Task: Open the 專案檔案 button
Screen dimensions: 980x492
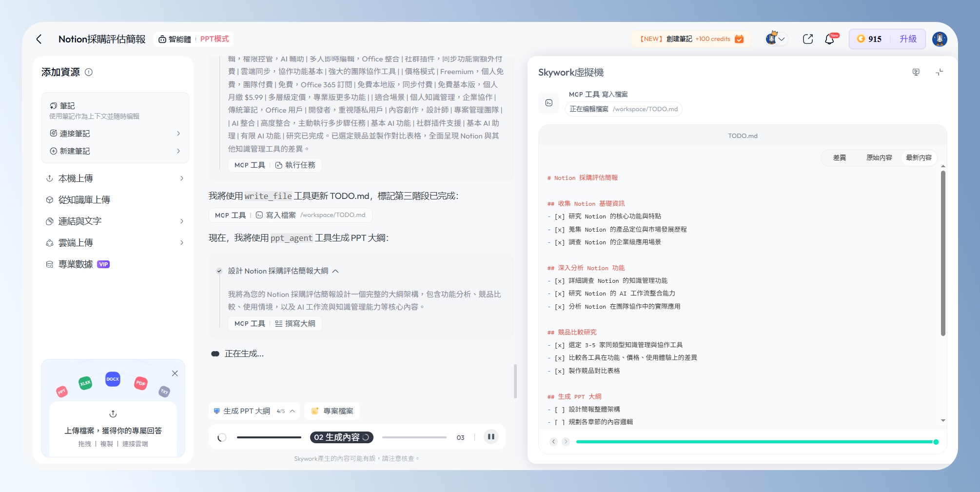Action: point(333,411)
